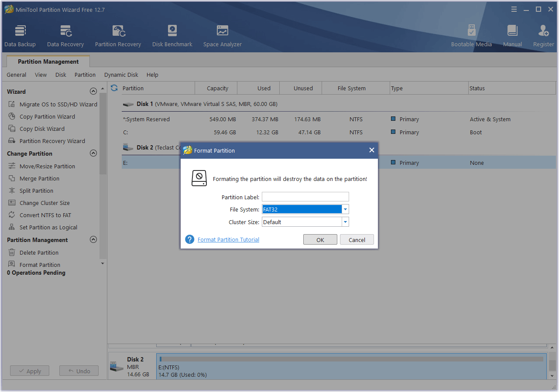Confirm formatting with OK
This screenshot has width=559, height=392.
pos(320,240)
